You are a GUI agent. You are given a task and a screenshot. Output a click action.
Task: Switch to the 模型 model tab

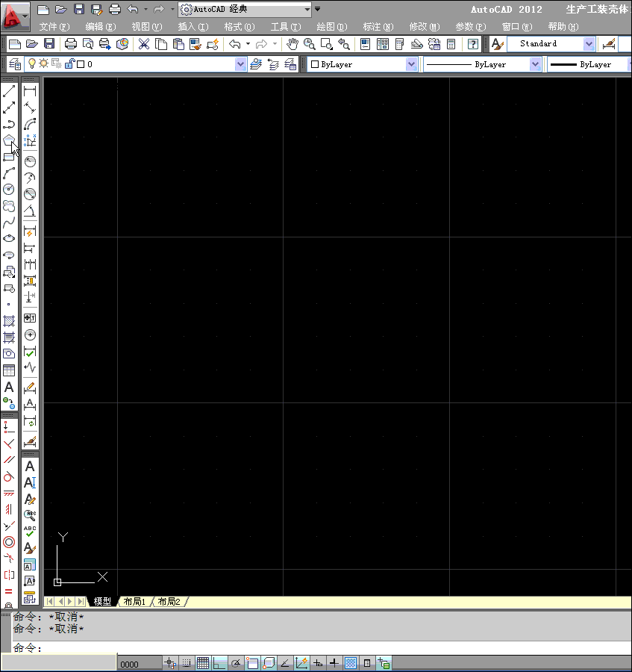[x=102, y=602]
